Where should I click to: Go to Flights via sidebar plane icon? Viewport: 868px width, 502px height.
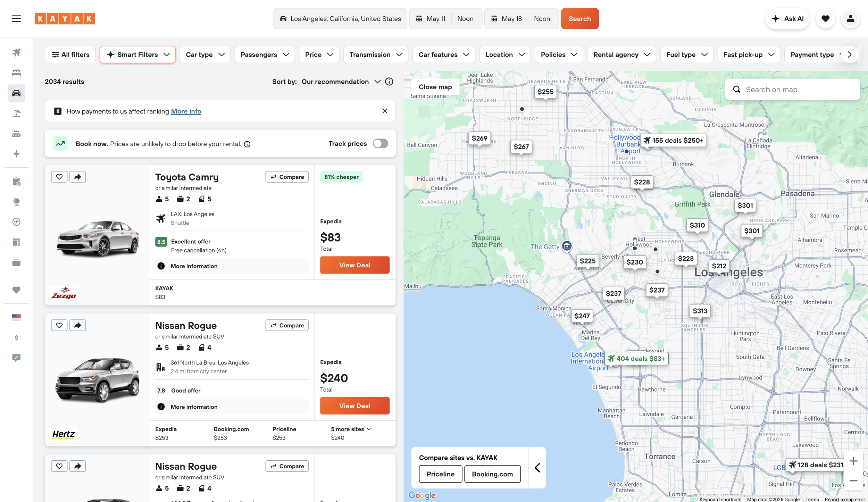click(x=16, y=52)
